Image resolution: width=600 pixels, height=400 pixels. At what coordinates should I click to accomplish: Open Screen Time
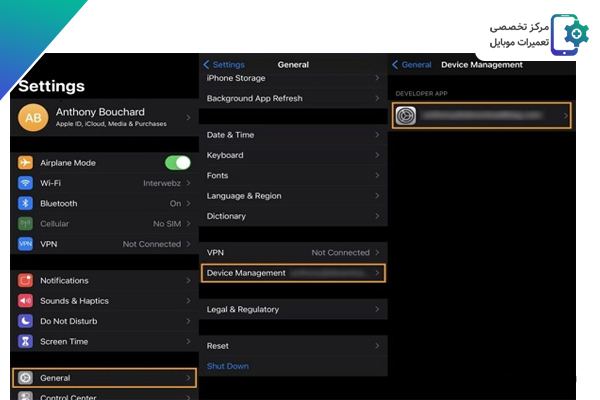point(105,341)
